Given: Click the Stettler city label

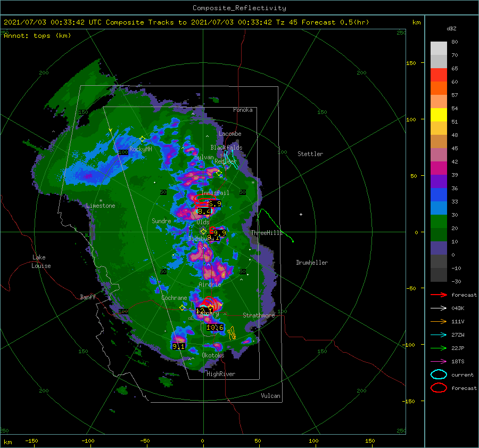Looking at the screenshot, I should pos(310,154).
